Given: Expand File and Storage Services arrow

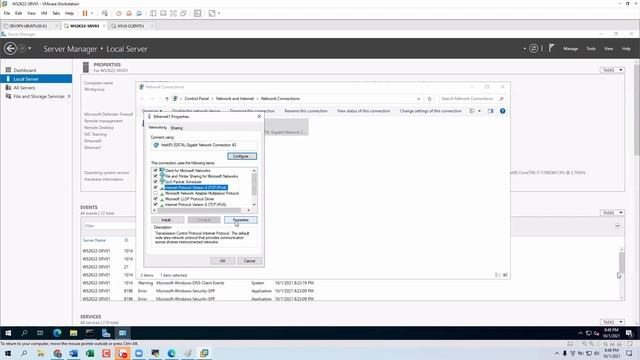Looking at the screenshot, I should [x=69, y=96].
